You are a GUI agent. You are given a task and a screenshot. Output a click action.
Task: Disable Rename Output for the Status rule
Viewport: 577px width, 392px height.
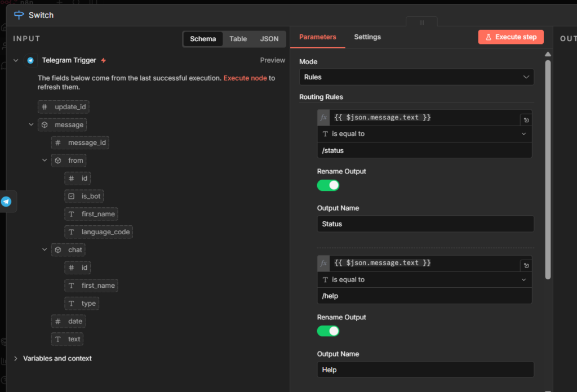pyautogui.click(x=328, y=185)
